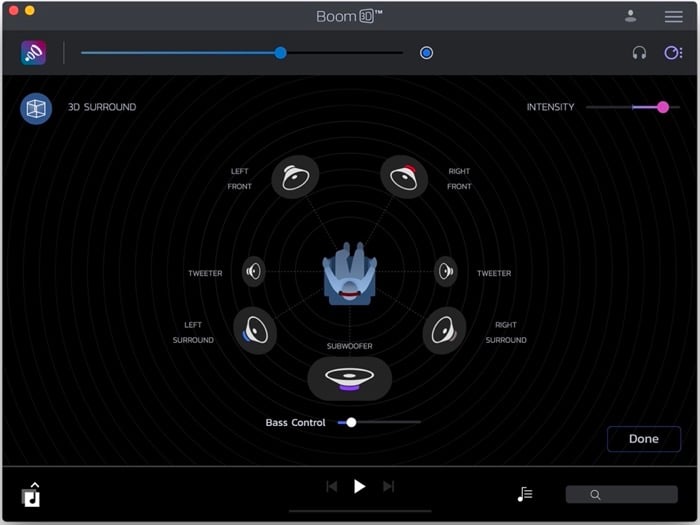This screenshot has width=700, height=525.
Task: Open the output device selector icon
Action: click(x=673, y=53)
